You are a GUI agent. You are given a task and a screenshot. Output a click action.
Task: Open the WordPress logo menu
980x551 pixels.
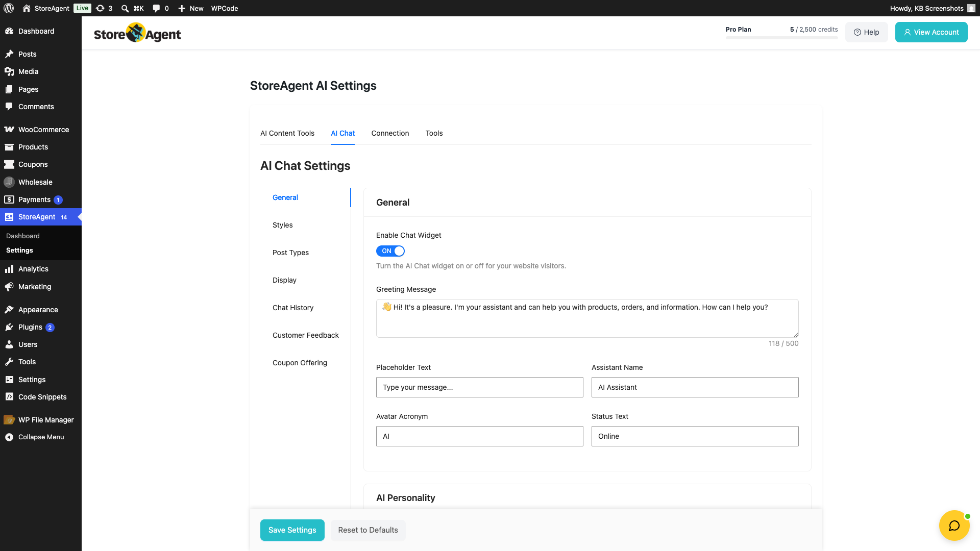tap(9, 8)
